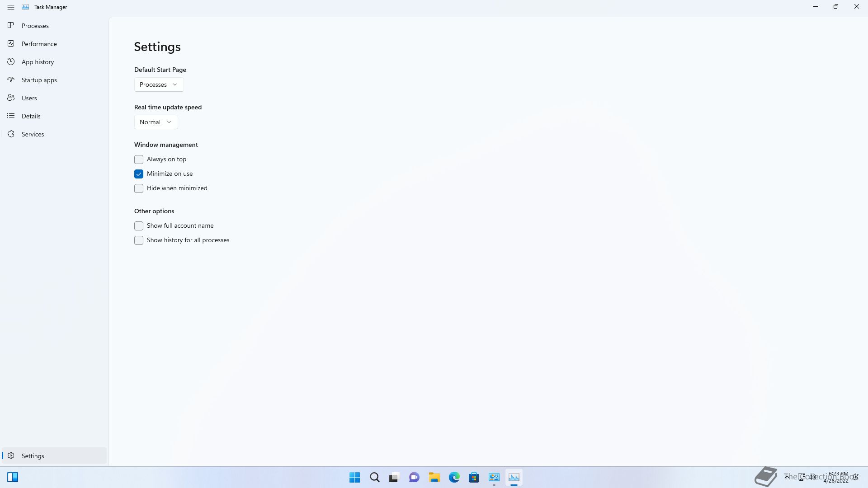Expand the Default Start Page dropdown
This screenshot has width=868, height=488.
tap(159, 84)
